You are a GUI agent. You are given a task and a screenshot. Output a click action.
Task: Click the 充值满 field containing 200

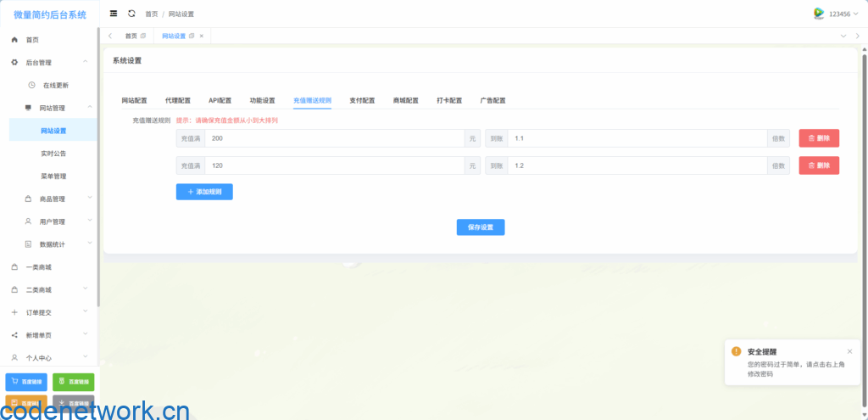335,138
